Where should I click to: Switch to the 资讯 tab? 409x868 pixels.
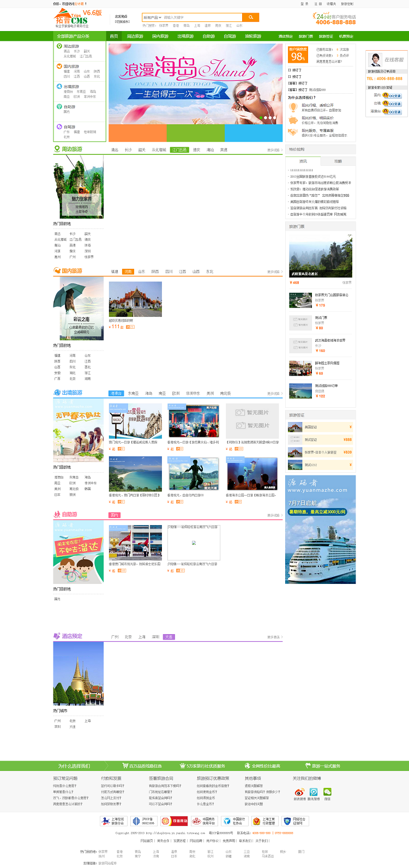pyautogui.click(x=303, y=161)
